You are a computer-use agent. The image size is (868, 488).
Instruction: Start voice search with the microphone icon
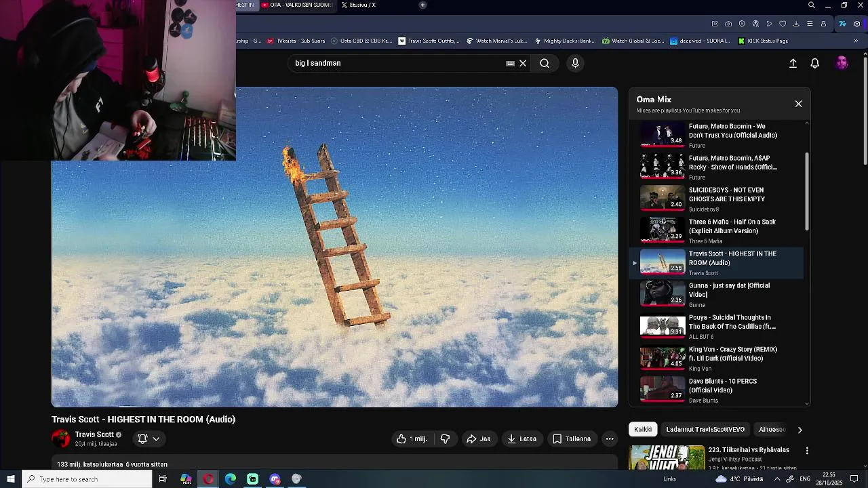pyautogui.click(x=575, y=63)
